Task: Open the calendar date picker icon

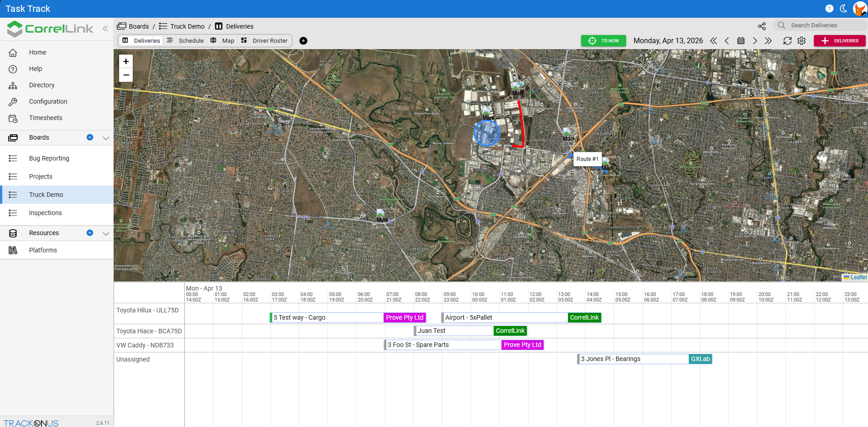Action: [741, 41]
